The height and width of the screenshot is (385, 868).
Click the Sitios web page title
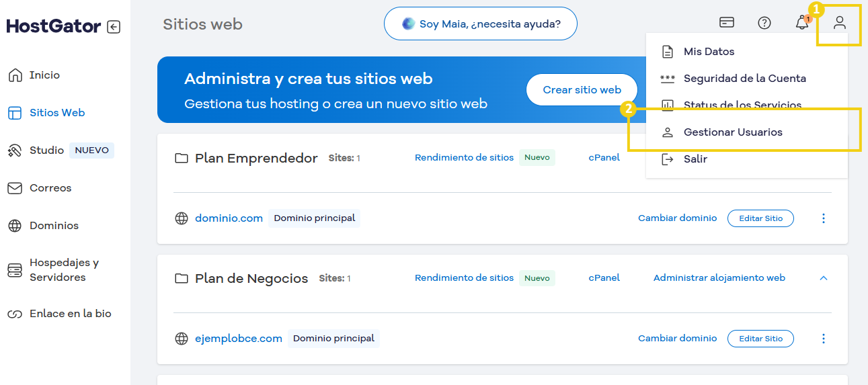[x=202, y=25]
